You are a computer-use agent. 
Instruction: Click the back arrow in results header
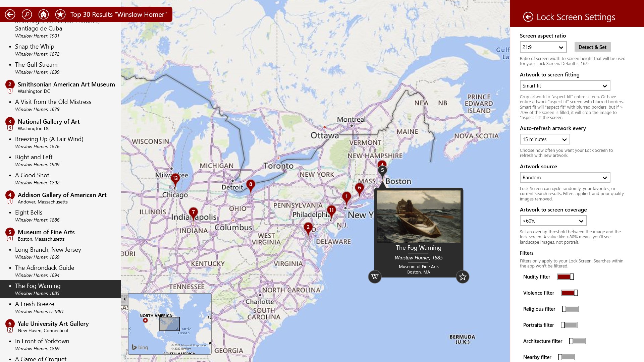(10, 14)
